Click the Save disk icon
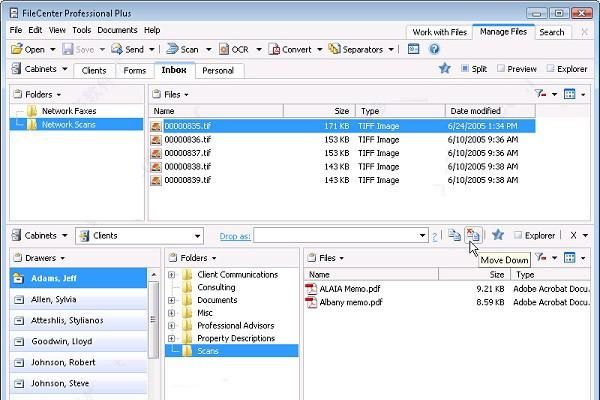The image size is (600, 400). [67, 49]
